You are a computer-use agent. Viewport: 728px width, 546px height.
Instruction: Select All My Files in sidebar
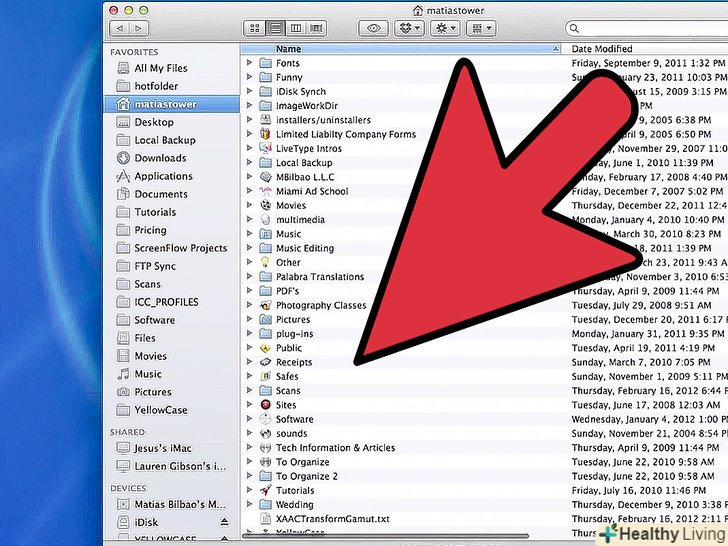click(161, 68)
